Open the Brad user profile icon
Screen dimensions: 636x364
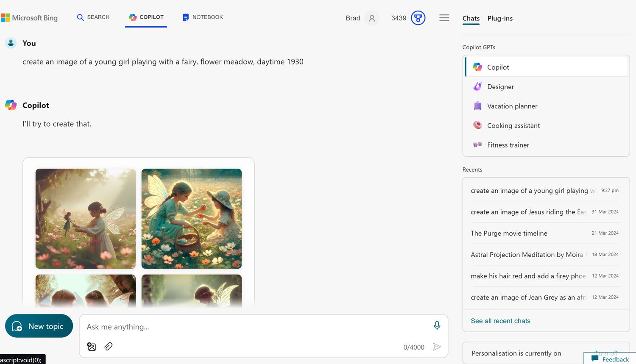(x=371, y=18)
